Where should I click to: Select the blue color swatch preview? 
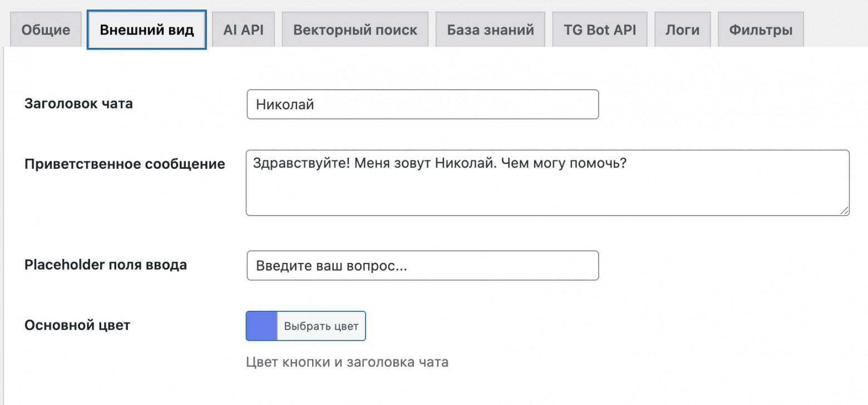pyautogui.click(x=261, y=326)
